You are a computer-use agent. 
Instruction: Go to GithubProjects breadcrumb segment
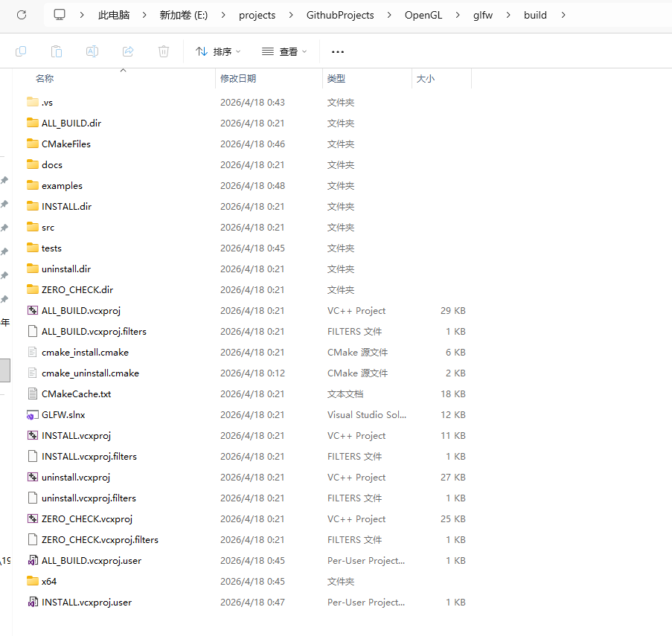point(340,15)
